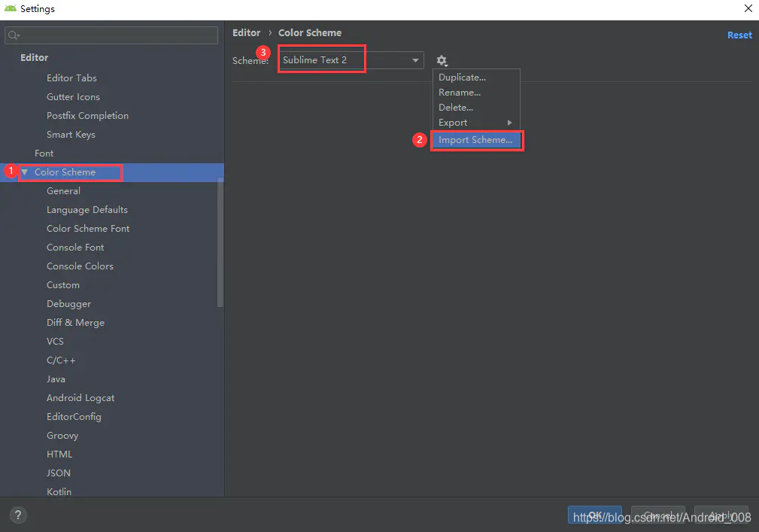Select the Color Scheme tree item
Screen dimensions: 759x532
pyautogui.click(x=112, y=172)
